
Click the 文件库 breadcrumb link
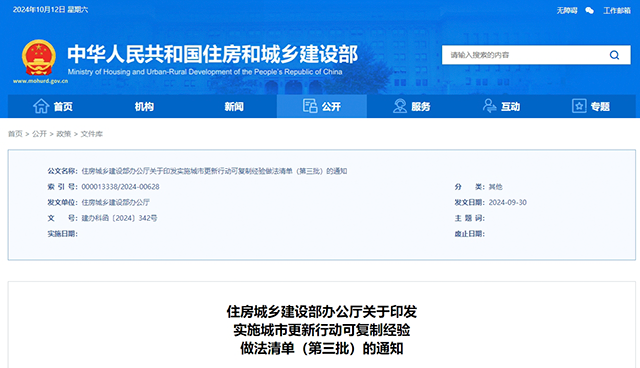pos(91,134)
